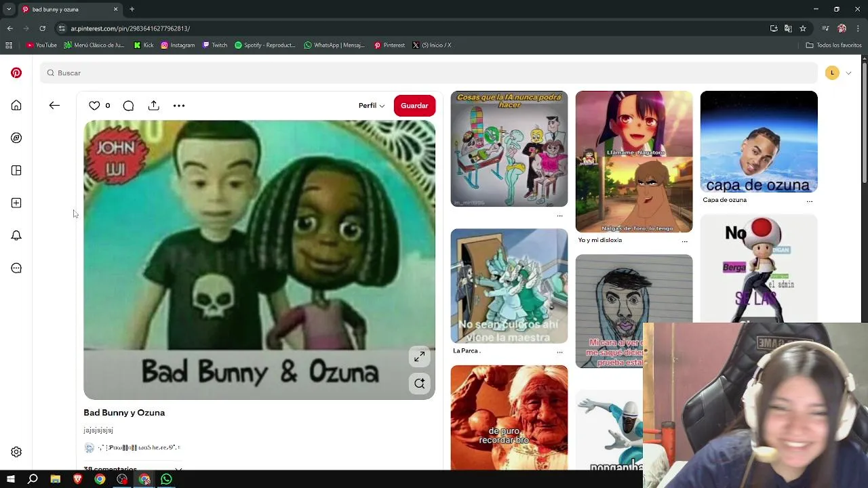Open Explore compass icon in sidebar
Screen dimensions: 868x488
point(16,138)
